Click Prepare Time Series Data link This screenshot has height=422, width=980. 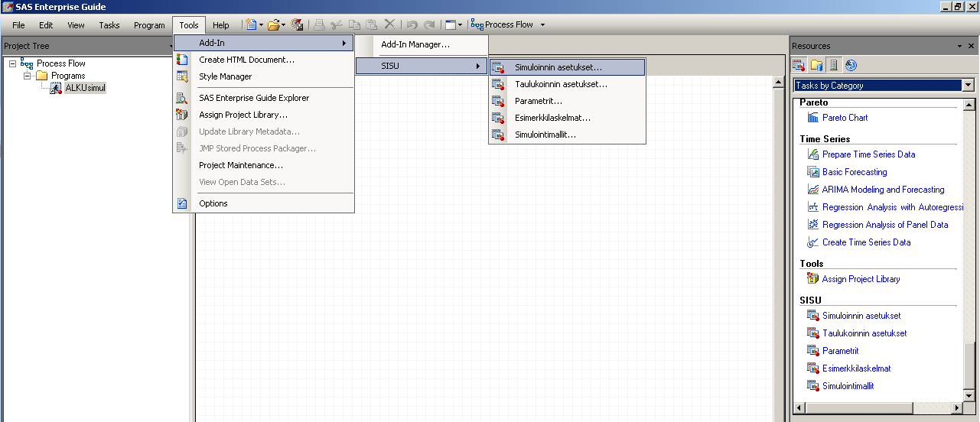point(868,154)
